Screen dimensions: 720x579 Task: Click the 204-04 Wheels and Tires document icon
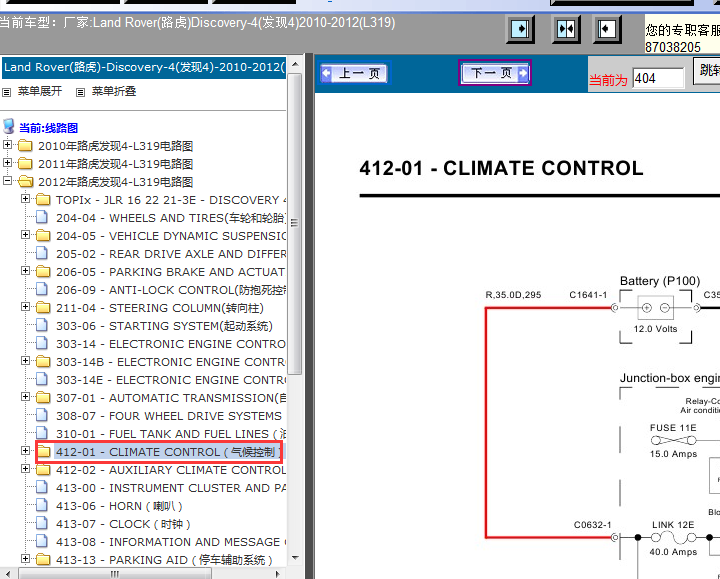point(42,217)
